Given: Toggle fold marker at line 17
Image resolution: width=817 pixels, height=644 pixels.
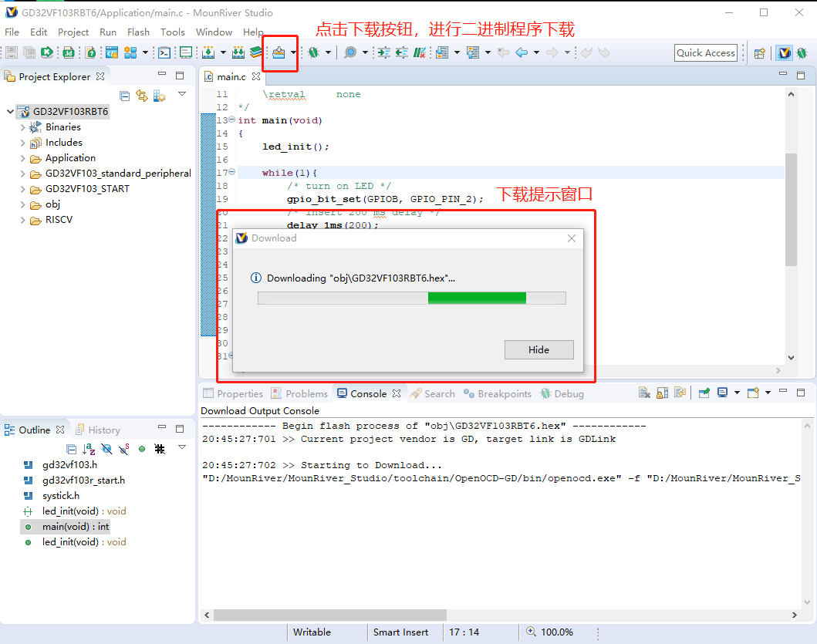Looking at the screenshot, I should [x=232, y=171].
